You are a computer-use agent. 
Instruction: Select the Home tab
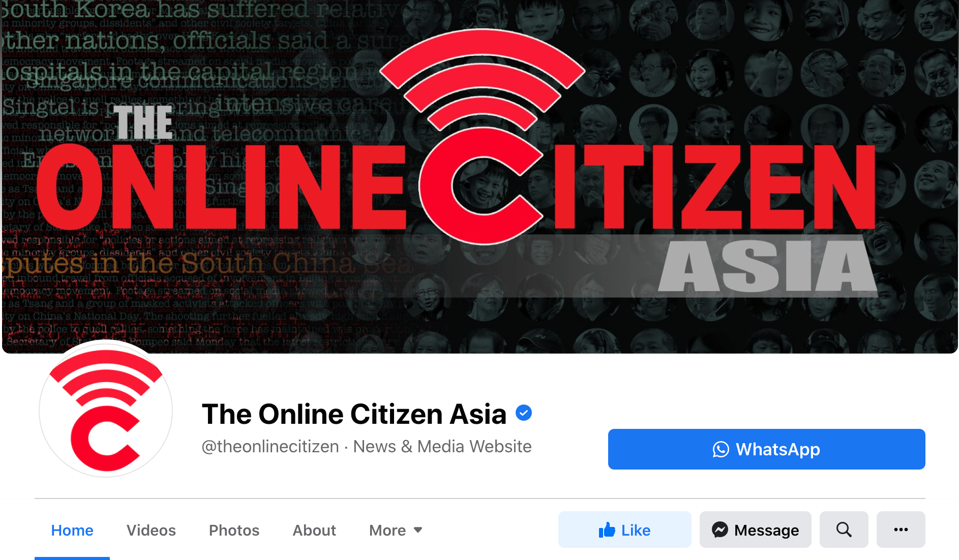point(72,530)
